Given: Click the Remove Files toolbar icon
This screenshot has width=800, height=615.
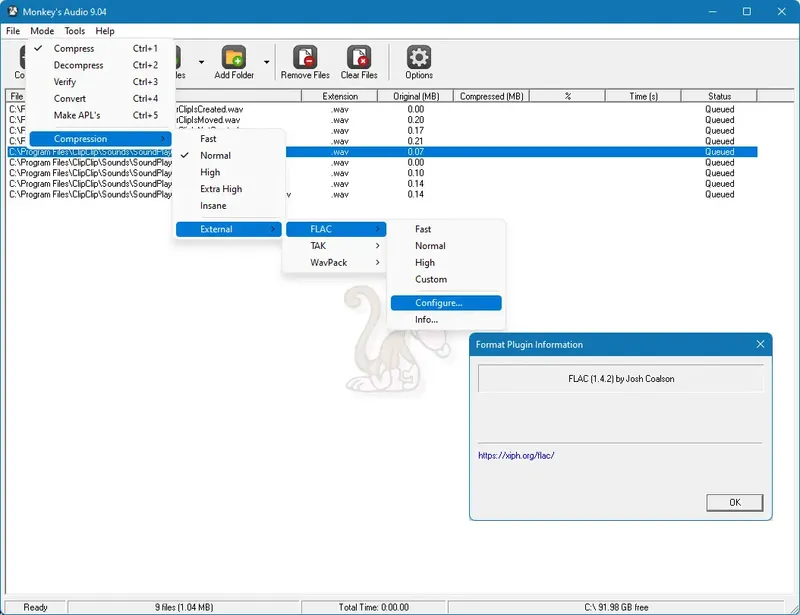Looking at the screenshot, I should pos(305,58).
